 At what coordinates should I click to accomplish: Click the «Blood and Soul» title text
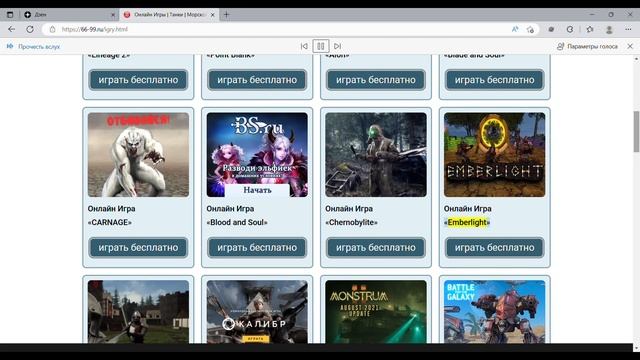[237, 222]
